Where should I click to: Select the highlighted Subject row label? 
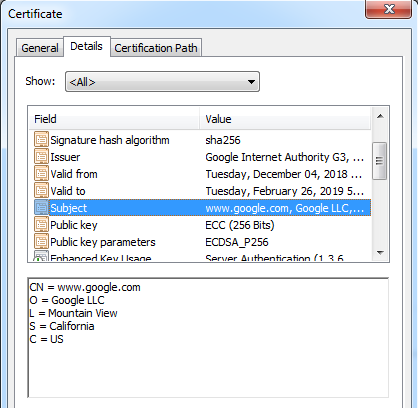coord(69,208)
